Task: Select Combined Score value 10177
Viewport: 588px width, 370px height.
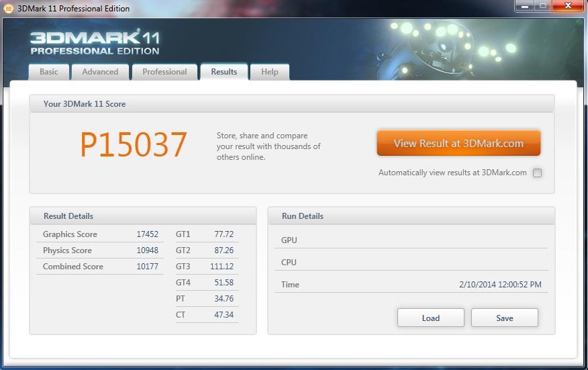Action: [x=148, y=267]
